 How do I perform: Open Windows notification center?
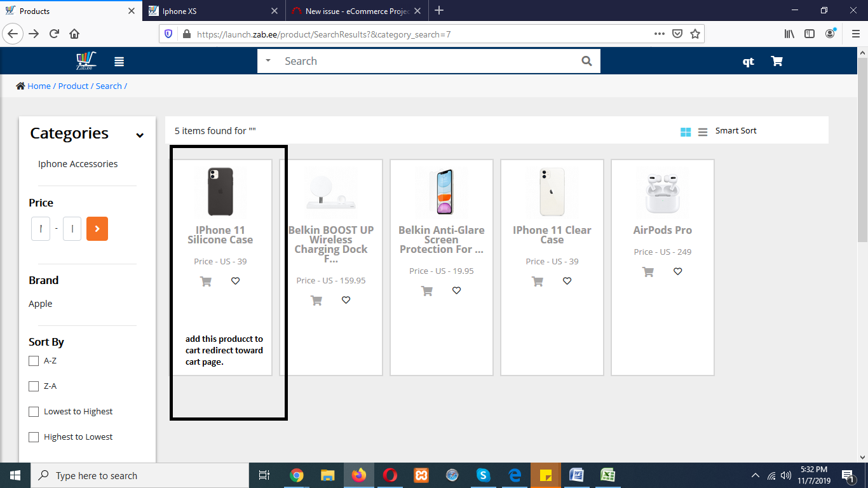point(849,475)
